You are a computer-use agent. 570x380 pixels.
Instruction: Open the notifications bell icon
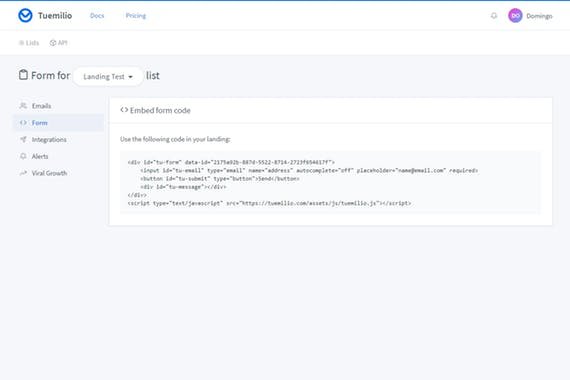click(x=494, y=16)
